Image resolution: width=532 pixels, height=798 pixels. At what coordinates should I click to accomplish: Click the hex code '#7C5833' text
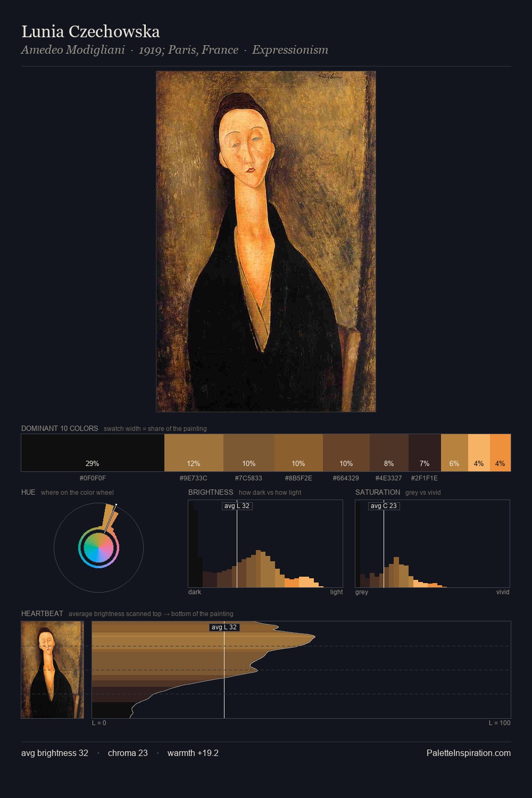tap(249, 478)
